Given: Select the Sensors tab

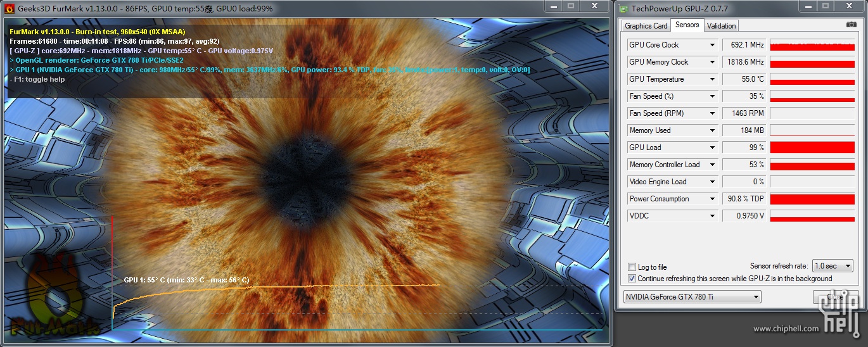Looking at the screenshot, I should (x=687, y=25).
